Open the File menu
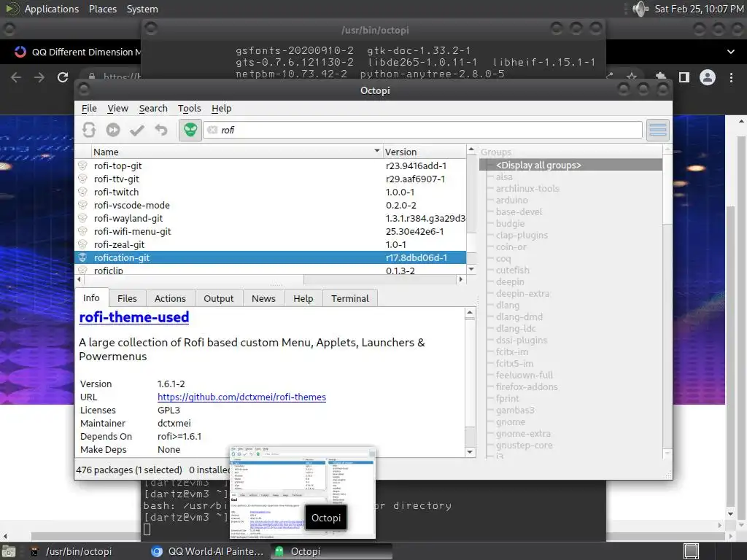This screenshot has height=560, width=747. [89, 108]
